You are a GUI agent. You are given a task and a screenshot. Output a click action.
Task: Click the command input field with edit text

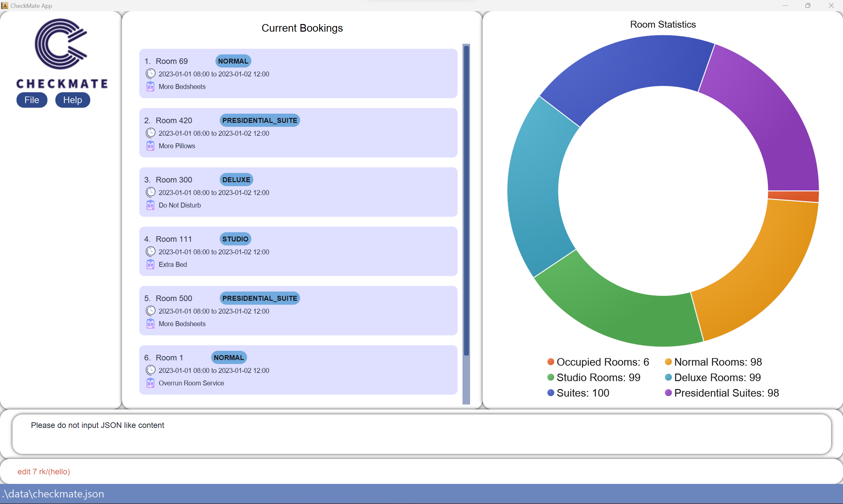click(421, 472)
